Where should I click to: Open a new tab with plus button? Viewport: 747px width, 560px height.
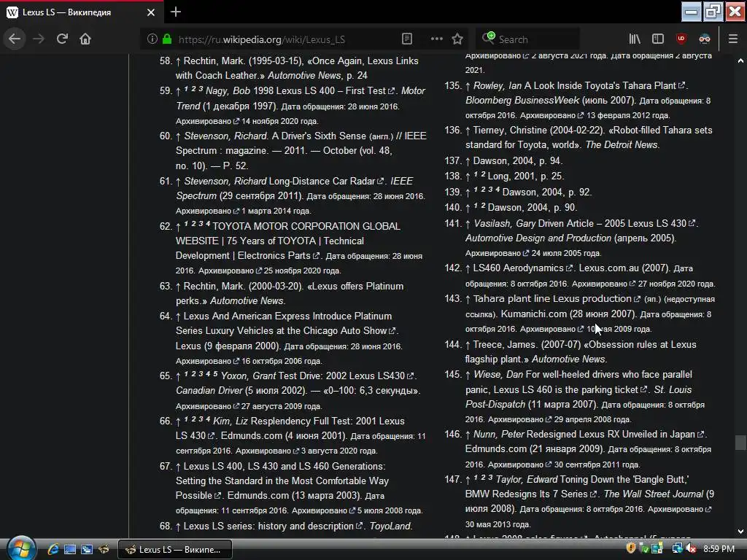(175, 12)
